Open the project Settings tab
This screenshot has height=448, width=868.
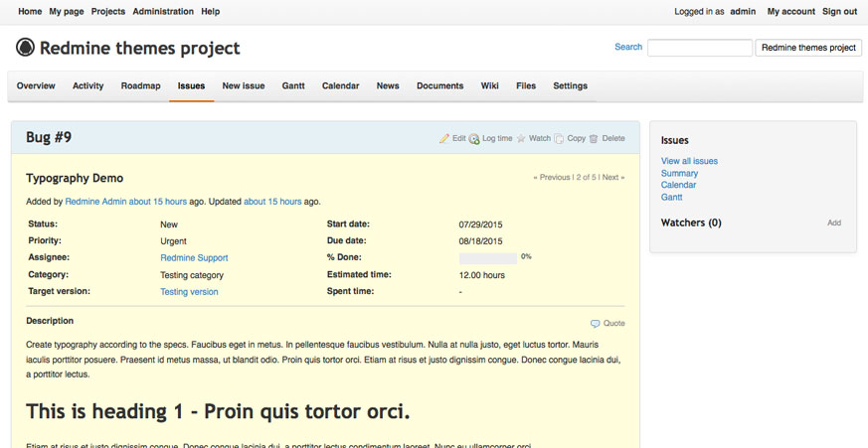[570, 85]
